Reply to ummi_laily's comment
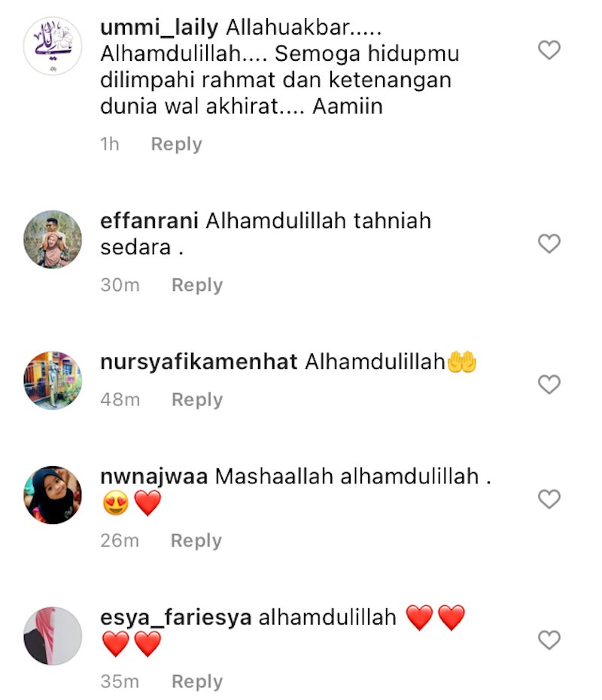The height and width of the screenshot is (700, 602). pyautogui.click(x=177, y=144)
